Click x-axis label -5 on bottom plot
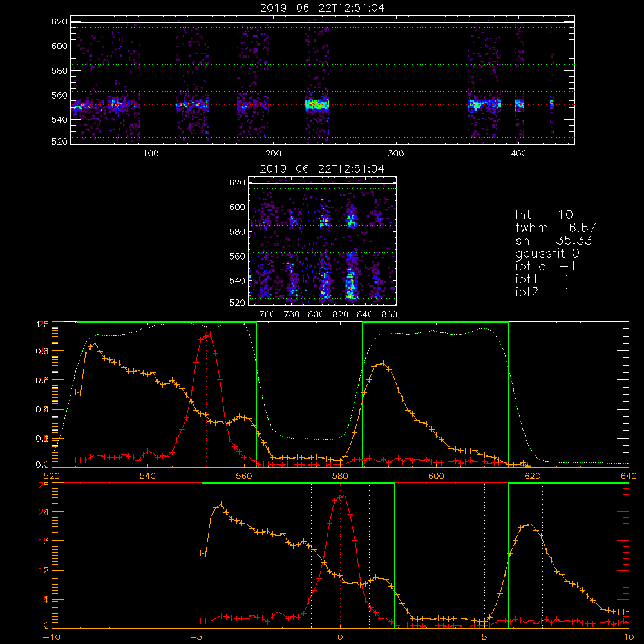 pos(196,638)
